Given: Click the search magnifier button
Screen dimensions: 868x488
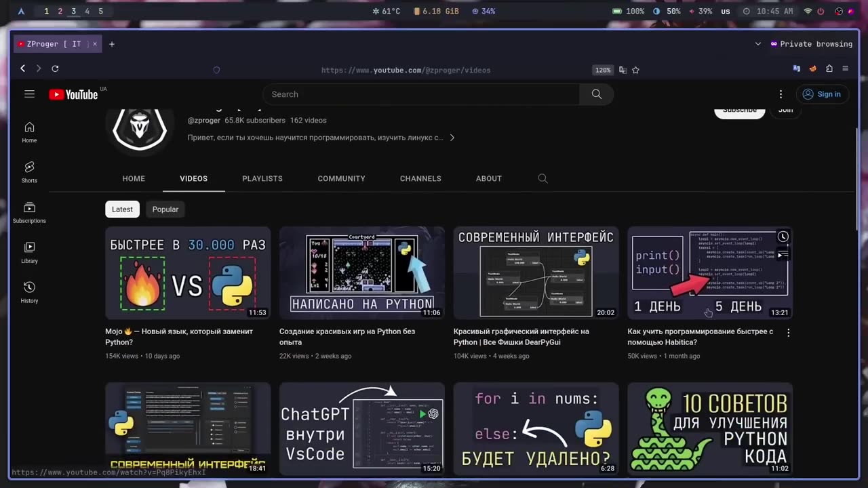Looking at the screenshot, I should 597,94.
